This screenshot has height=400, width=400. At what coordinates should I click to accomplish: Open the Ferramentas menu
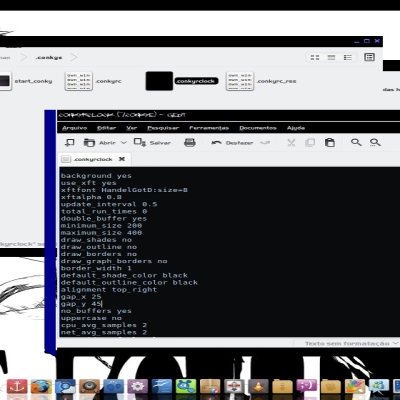pyautogui.click(x=209, y=128)
